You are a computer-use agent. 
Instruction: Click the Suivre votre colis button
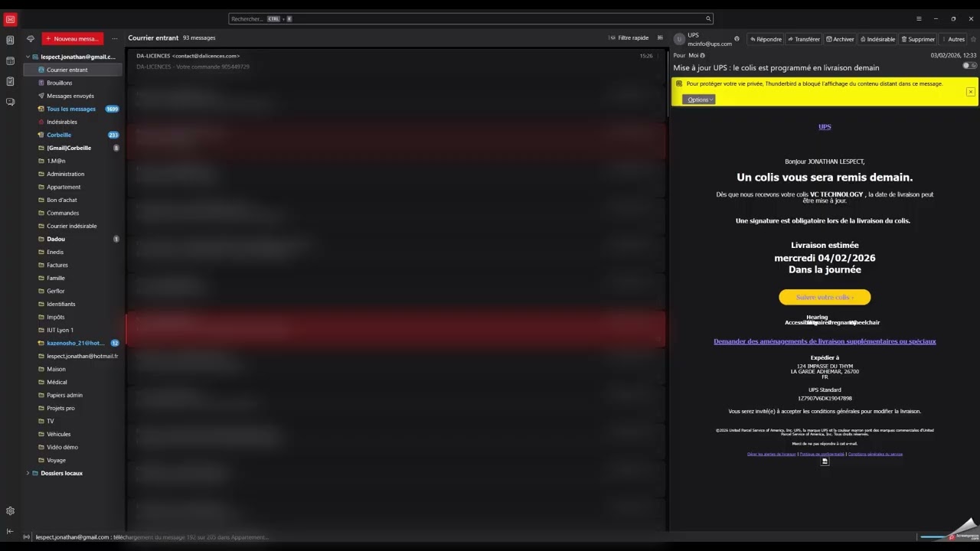(x=825, y=297)
